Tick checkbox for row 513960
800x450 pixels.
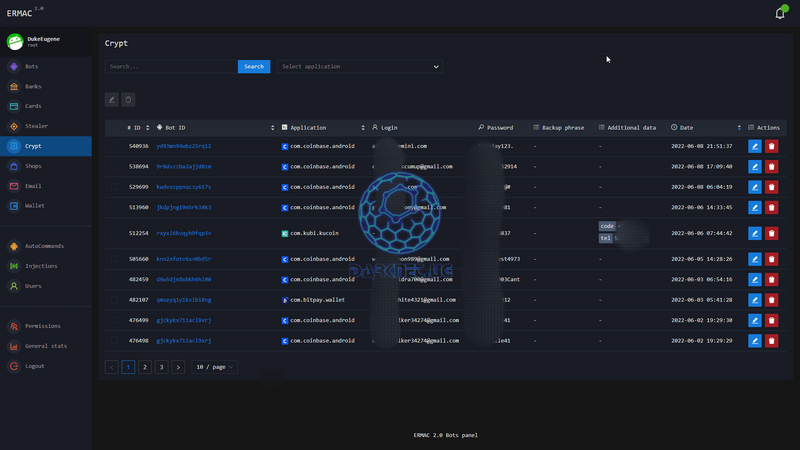115,207
